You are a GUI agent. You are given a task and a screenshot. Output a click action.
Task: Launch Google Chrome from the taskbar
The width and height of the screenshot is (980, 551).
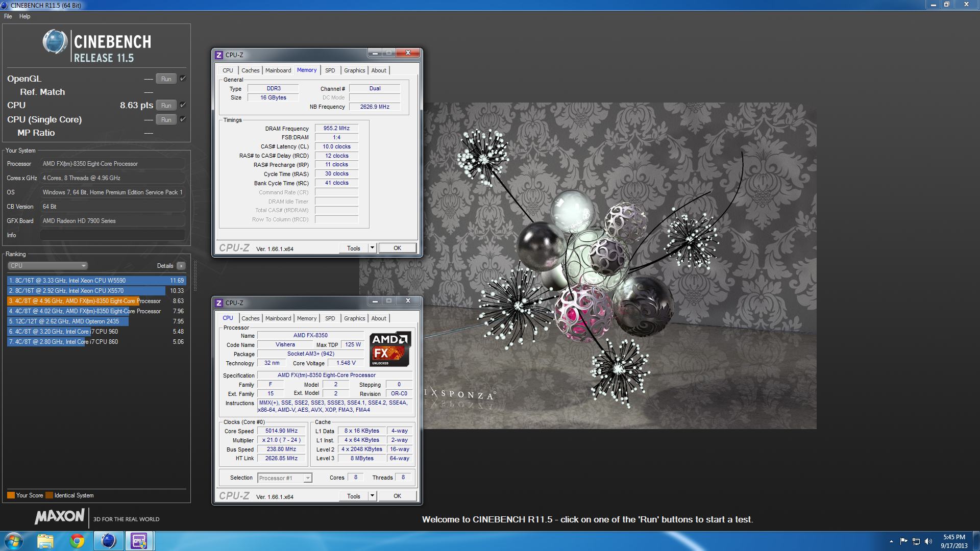[x=77, y=541]
